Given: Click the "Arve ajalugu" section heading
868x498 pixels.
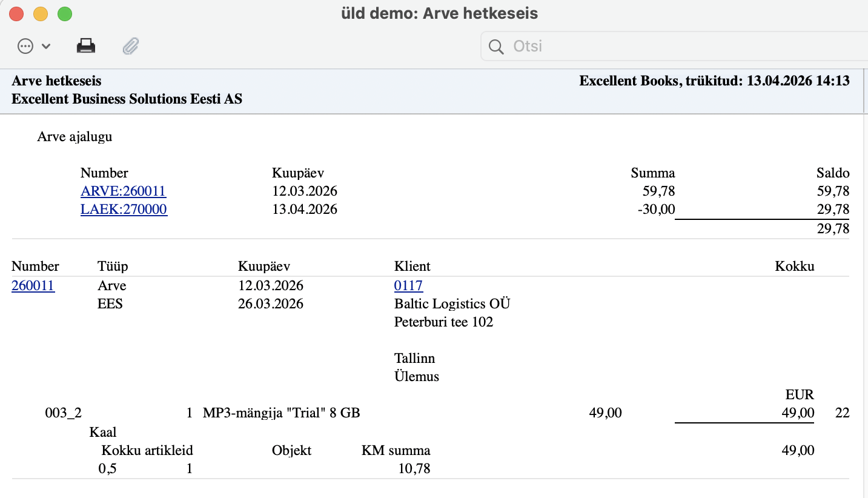Looking at the screenshot, I should click(x=75, y=136).
